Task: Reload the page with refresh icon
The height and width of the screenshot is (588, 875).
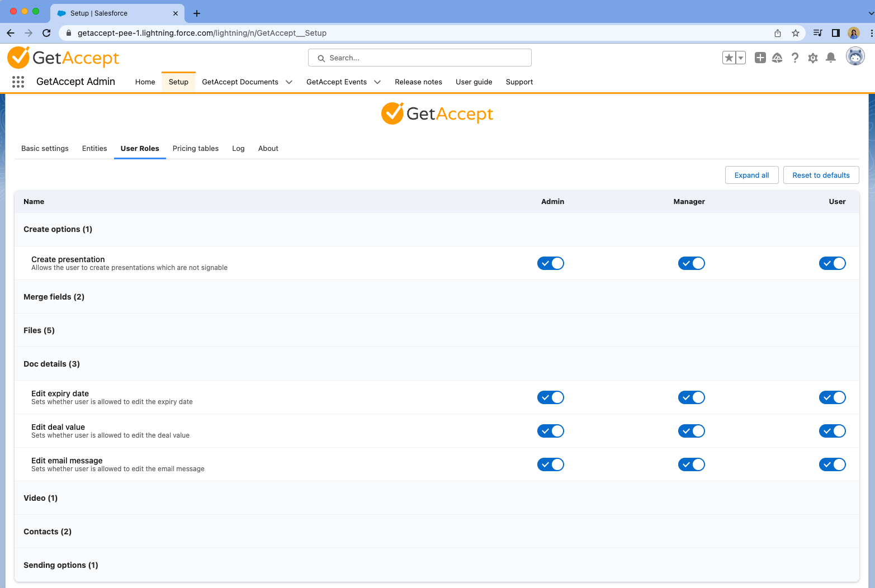Action: pos(46,33)
